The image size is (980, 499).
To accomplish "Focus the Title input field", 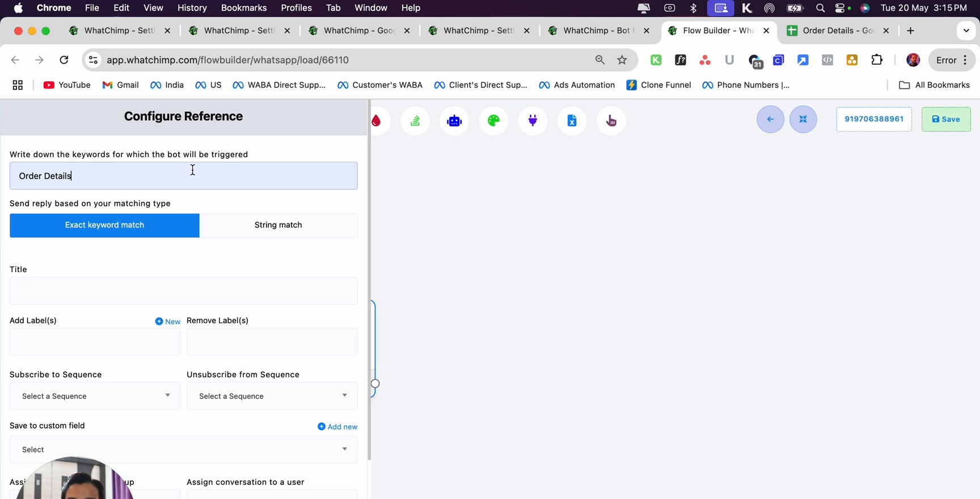I will click(x=184, y=290).
